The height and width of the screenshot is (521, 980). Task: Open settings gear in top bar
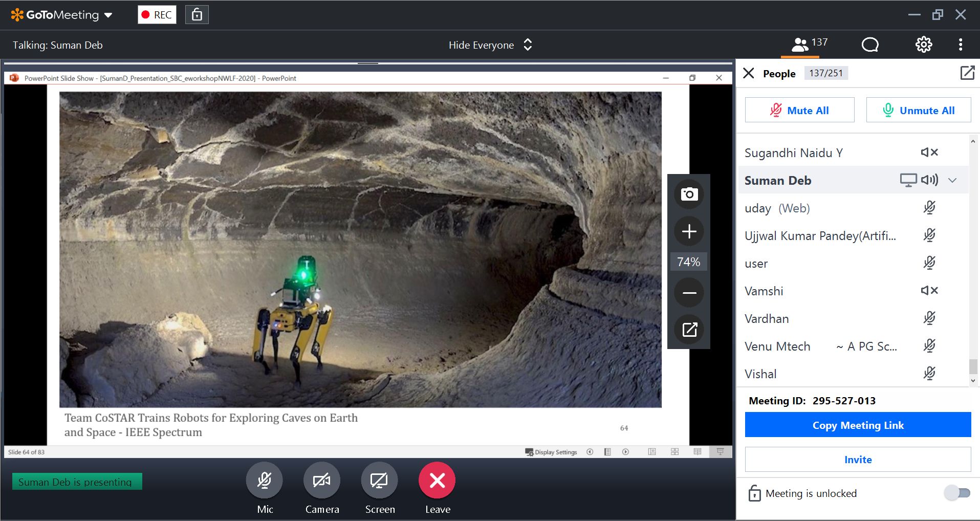coord(923,45)
